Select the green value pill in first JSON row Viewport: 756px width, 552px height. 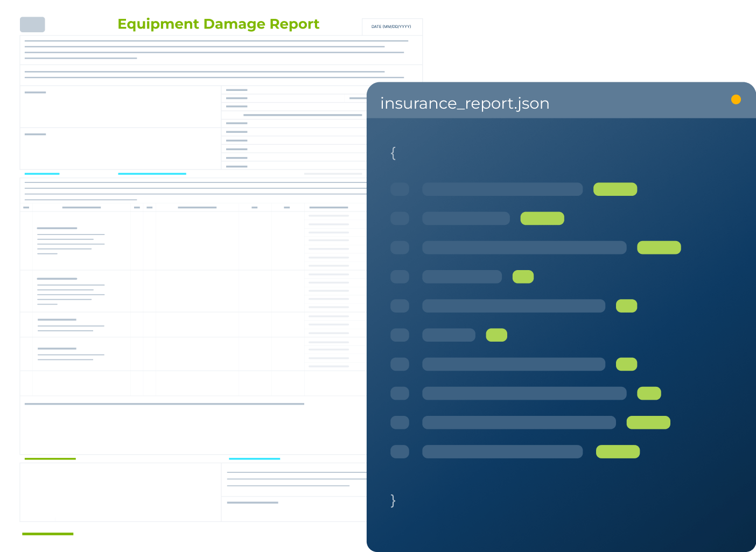click(615, 189)
